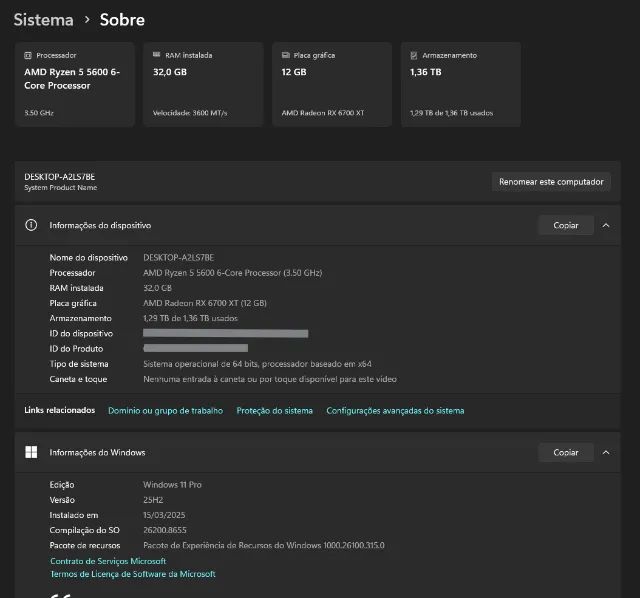
Task: Click the System Product Name text
Action: 60,188
